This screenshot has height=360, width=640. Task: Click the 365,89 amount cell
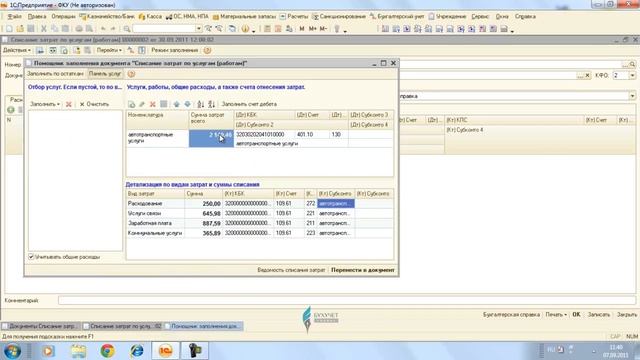203,233
